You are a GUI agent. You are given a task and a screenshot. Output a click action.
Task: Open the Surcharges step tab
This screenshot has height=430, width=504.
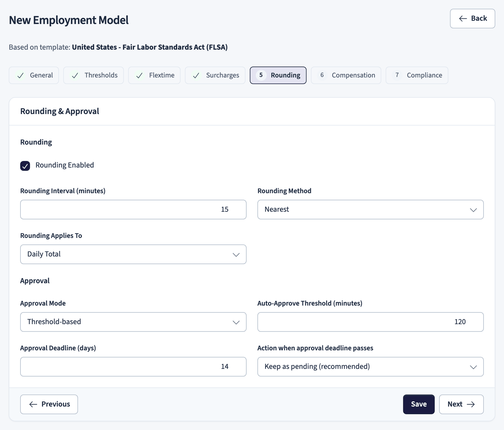click(215, 75)
